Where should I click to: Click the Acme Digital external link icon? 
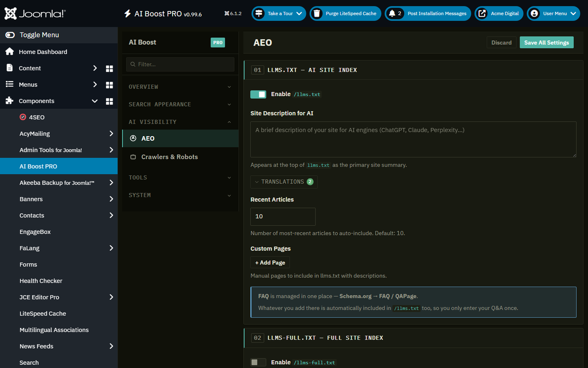(x=482, y=13)
